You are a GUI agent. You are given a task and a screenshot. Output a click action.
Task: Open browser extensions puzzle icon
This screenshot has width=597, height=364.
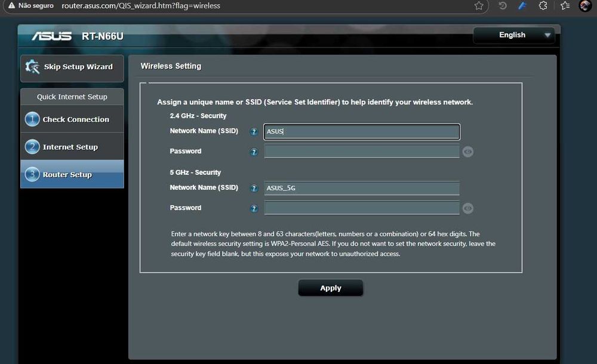tap(543, 6)
